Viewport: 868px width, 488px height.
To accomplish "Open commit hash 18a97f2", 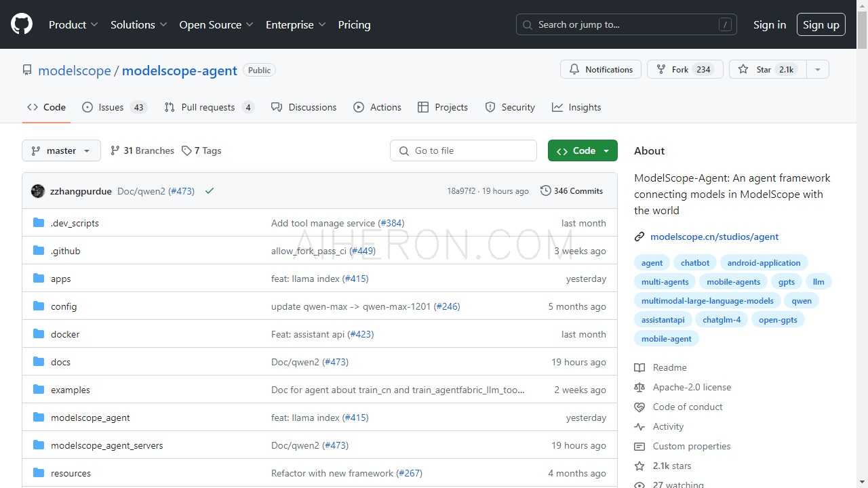I will (461, 191).
